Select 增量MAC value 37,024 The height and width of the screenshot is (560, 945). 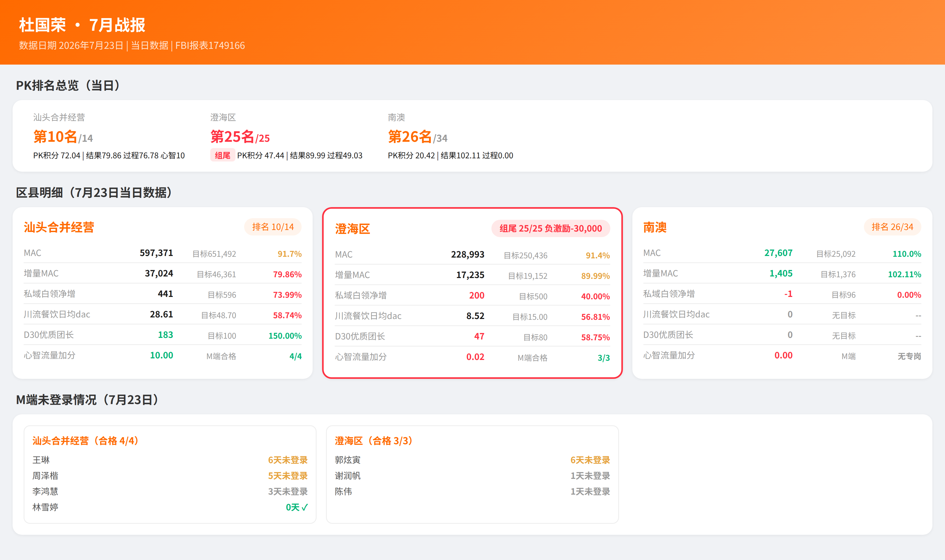[x=159, y=273]
